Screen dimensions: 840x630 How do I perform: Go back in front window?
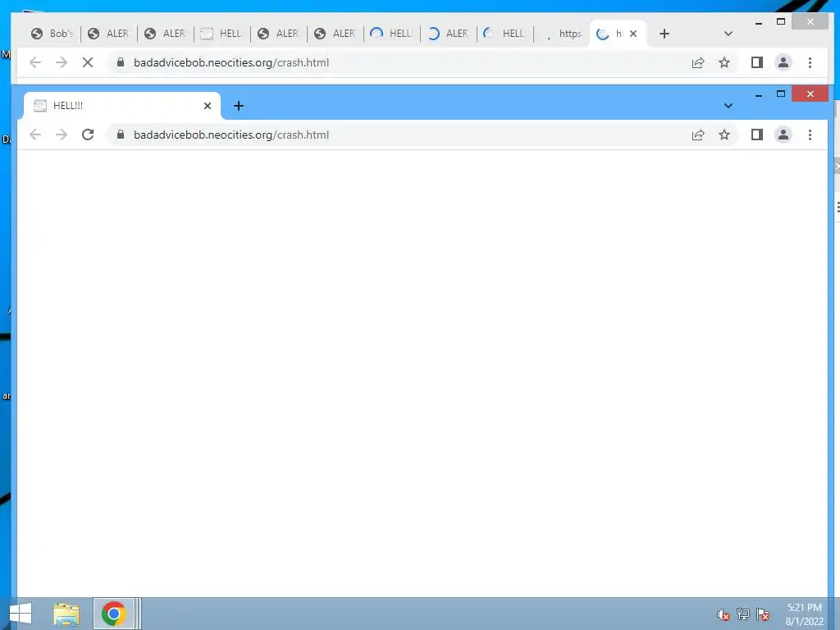coord(35,135)
